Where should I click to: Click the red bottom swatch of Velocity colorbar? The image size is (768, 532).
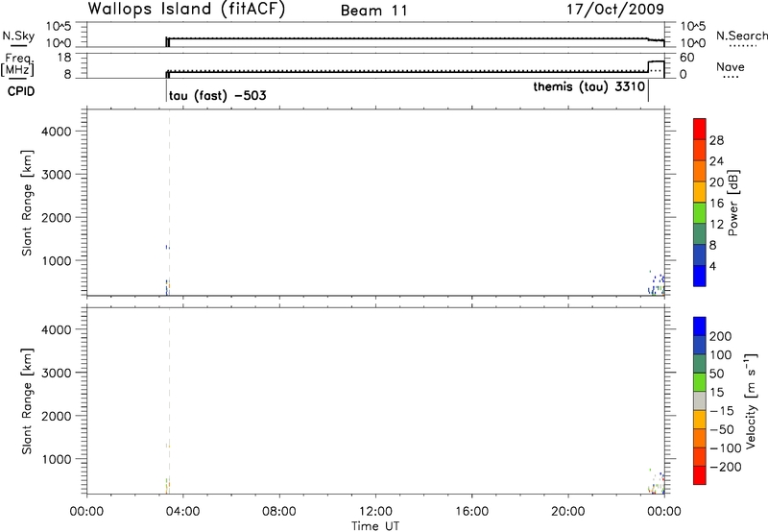pos(700,475)
